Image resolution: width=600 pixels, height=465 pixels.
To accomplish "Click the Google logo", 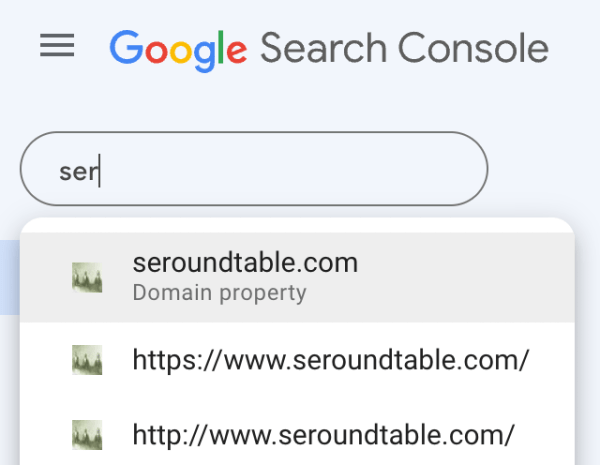I will click(178, 48).
